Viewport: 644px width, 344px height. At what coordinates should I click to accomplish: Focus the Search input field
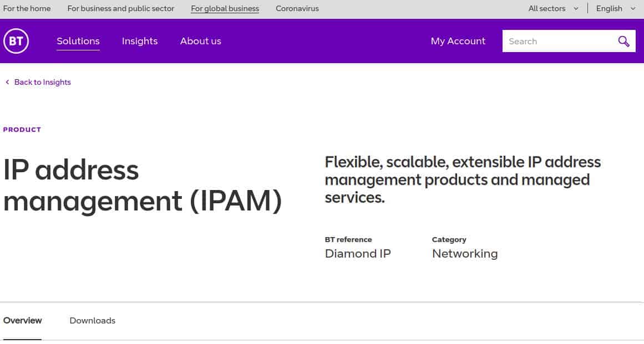(560, 41)
